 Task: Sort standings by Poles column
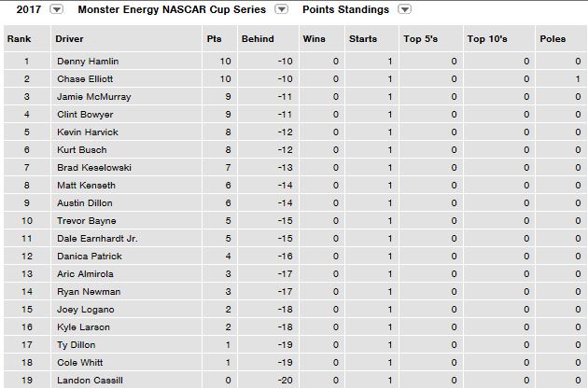click(552, 40)
